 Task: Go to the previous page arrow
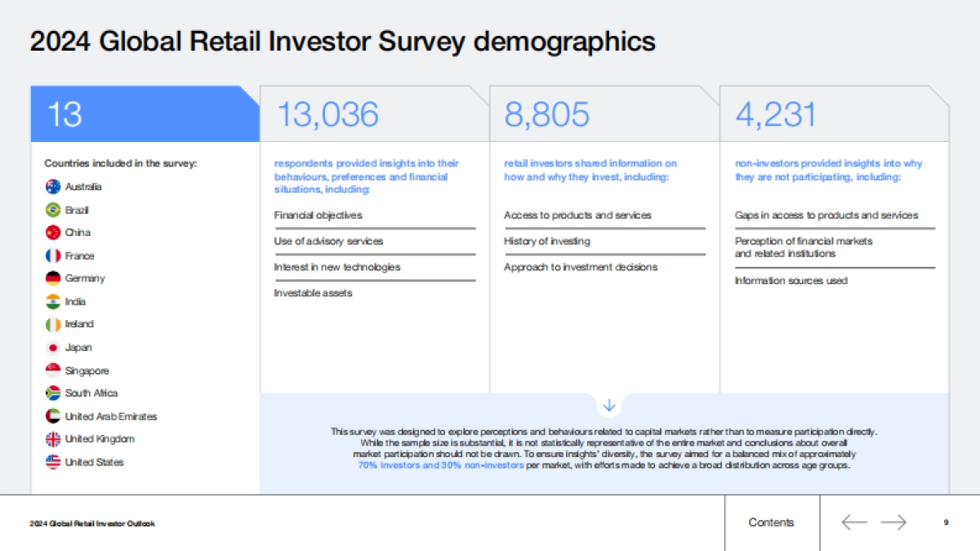[853, 522]
